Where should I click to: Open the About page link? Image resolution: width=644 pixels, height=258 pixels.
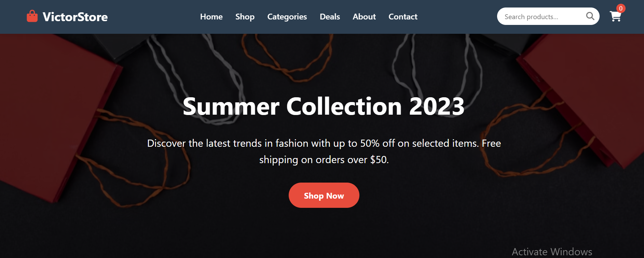364,17
